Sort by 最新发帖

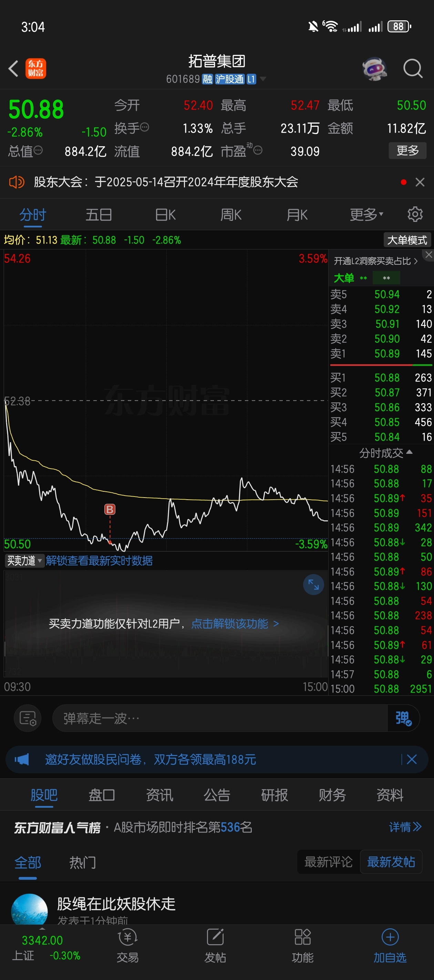391,862
